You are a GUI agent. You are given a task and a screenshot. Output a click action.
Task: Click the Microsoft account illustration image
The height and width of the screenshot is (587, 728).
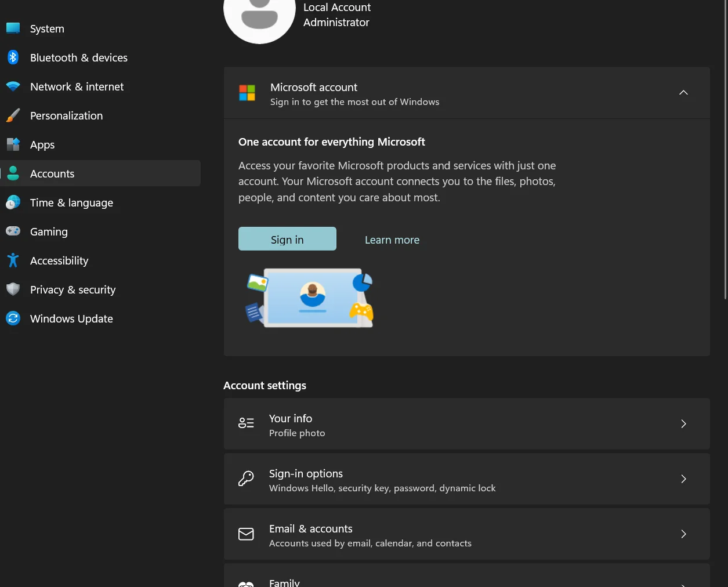(310, 298)
